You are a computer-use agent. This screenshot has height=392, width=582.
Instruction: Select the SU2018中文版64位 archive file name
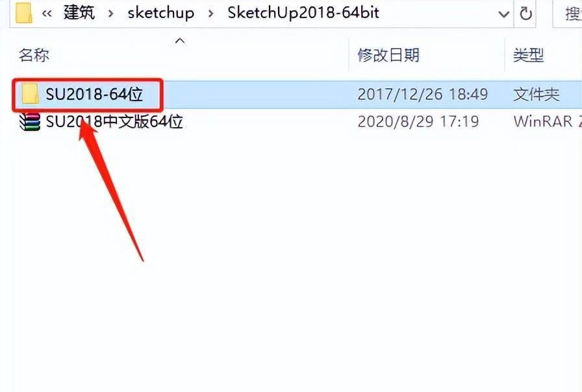tap(114, 121)
